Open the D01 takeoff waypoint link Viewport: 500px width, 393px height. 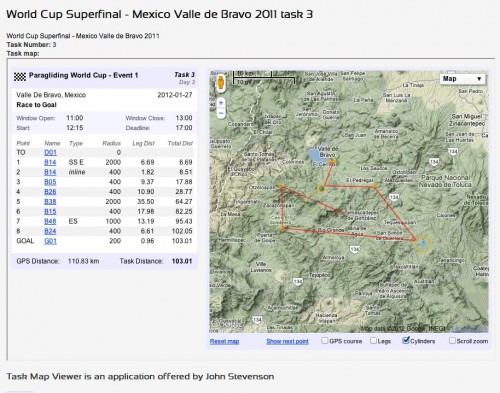click(x=50, y=153)
